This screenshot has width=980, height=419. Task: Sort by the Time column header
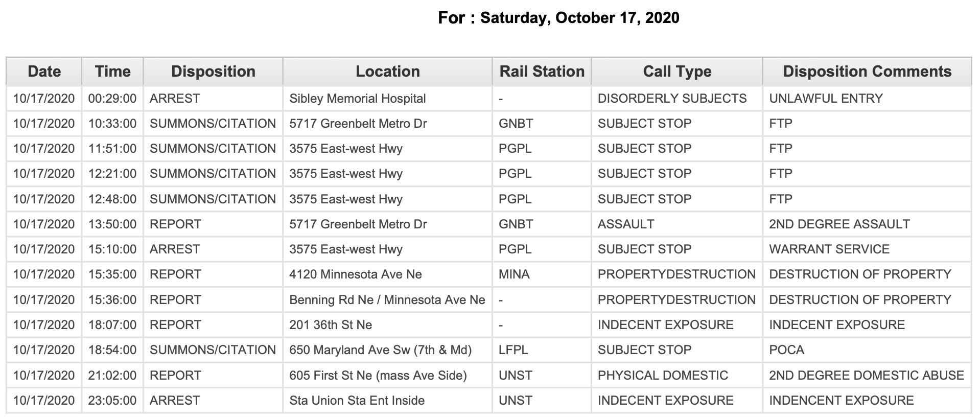[x=112, y=72]
